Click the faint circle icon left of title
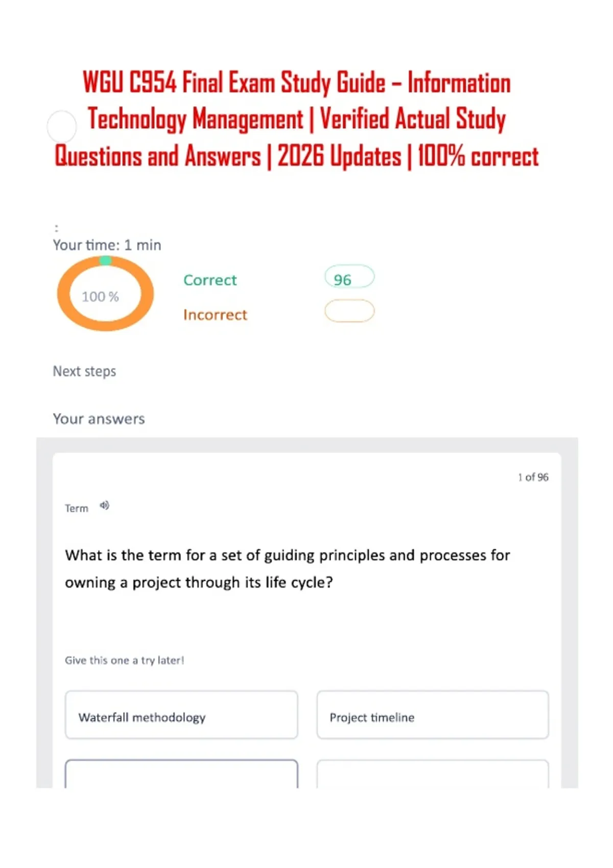This screenshot has width=613, height=868. tap(62, 127)
